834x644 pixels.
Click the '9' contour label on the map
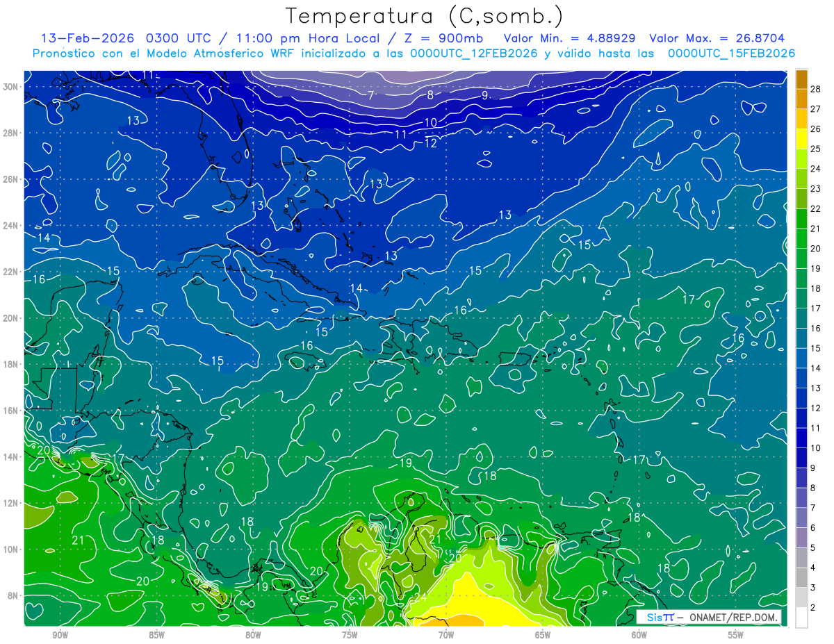[485, 95]
